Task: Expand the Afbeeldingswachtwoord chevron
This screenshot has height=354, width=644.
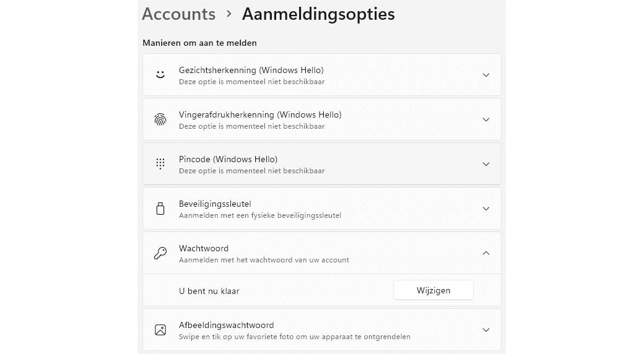Action: click(486, 330)
